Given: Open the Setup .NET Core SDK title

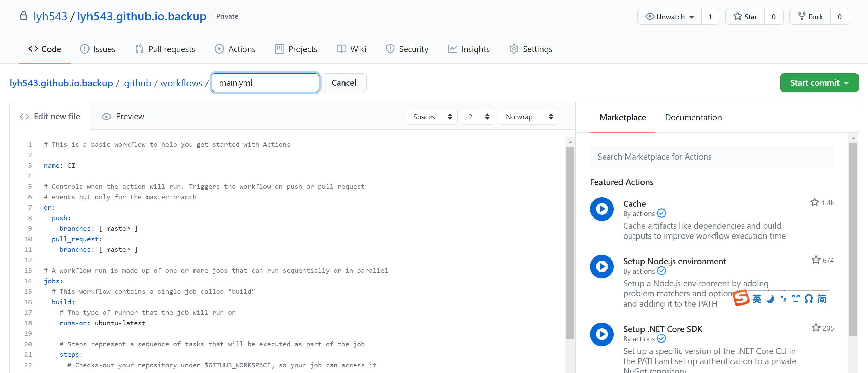Looking at the screenshot, I should coord(663,329).
